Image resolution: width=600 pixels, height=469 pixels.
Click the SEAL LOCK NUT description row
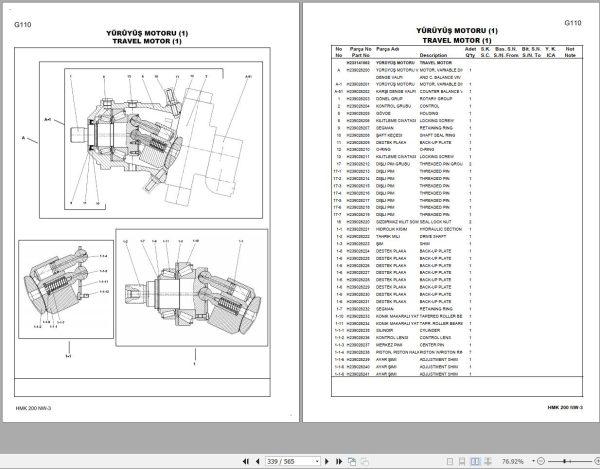pyautogui.click(x=435, y=222)
